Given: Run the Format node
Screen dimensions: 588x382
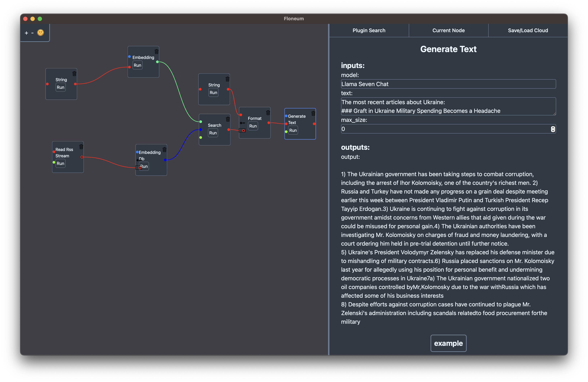Looking at the screenshot, I should [253, 126].
